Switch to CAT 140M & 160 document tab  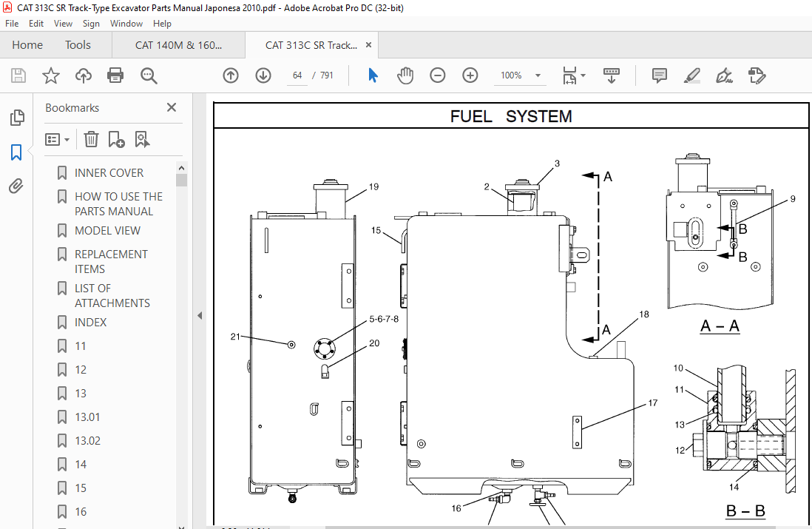click(179, 45)
